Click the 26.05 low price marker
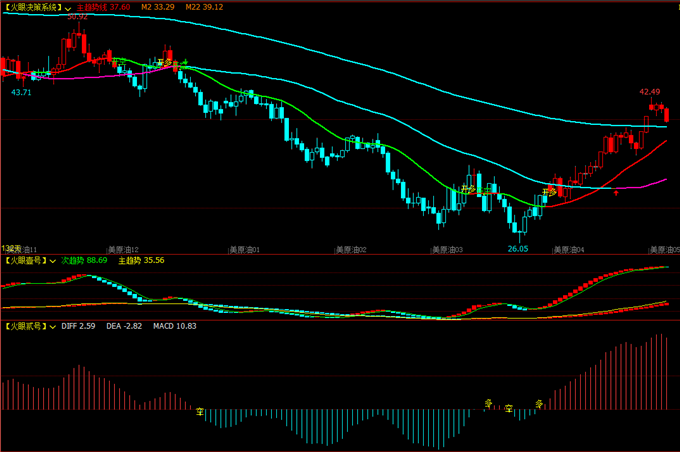This screenshot has height=452, width=680. click(517, 247)
